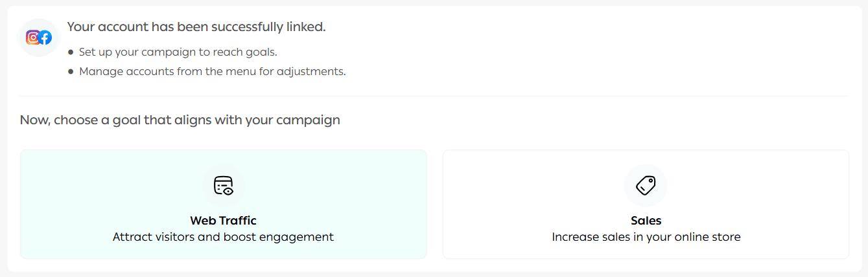The width and height of the screenshot is (868, 277).
Task: Click the "successfully linked" heading
Action: (196, 27)
